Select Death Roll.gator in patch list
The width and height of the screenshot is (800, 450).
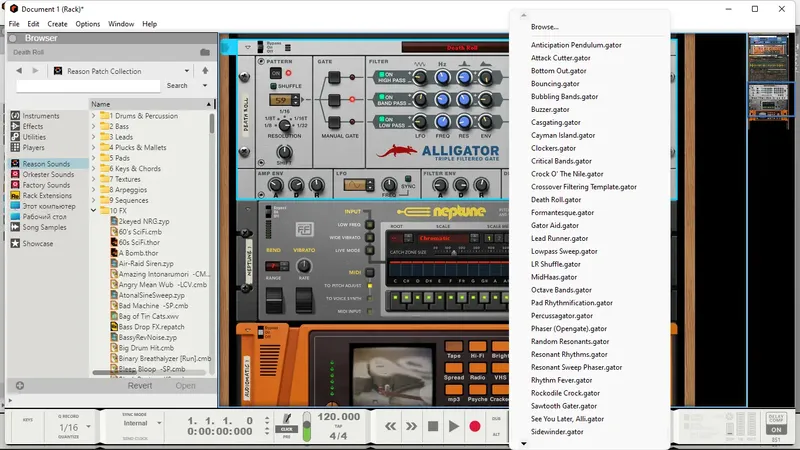pos(556,199)
